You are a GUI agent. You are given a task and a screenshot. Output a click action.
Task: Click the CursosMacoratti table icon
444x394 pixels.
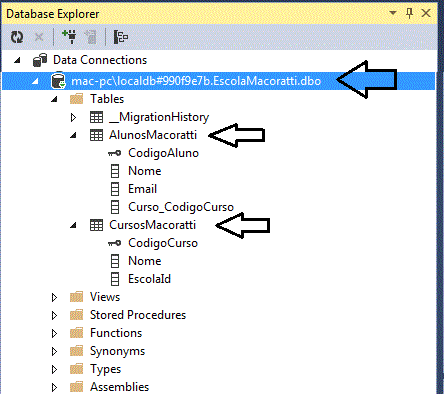click(x=97, y=225)
